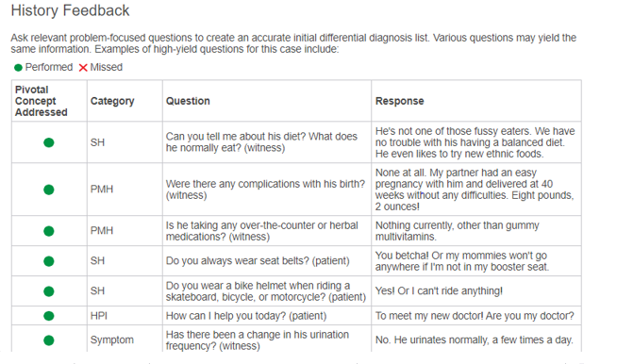Click the Pivotal Concept Addressed column header
Image resolution: width=617 pixels, height=364 pixels.
pyautogui.click(x=42, y=101)
